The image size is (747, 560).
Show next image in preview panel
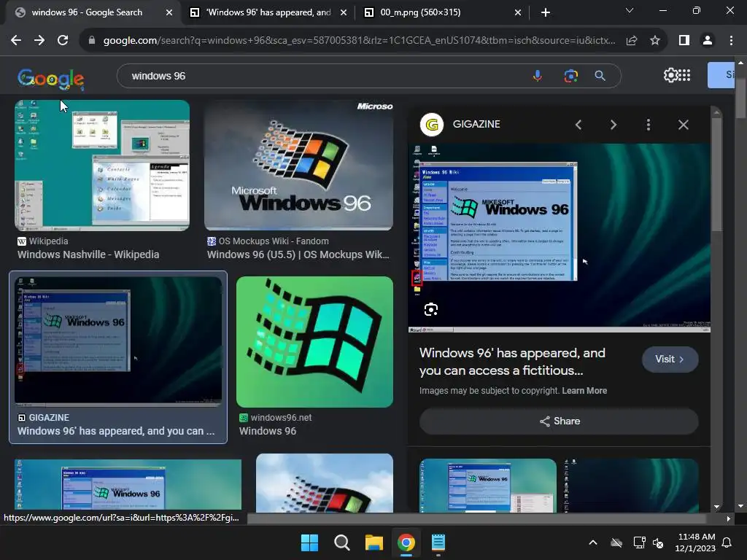point(613,125)
